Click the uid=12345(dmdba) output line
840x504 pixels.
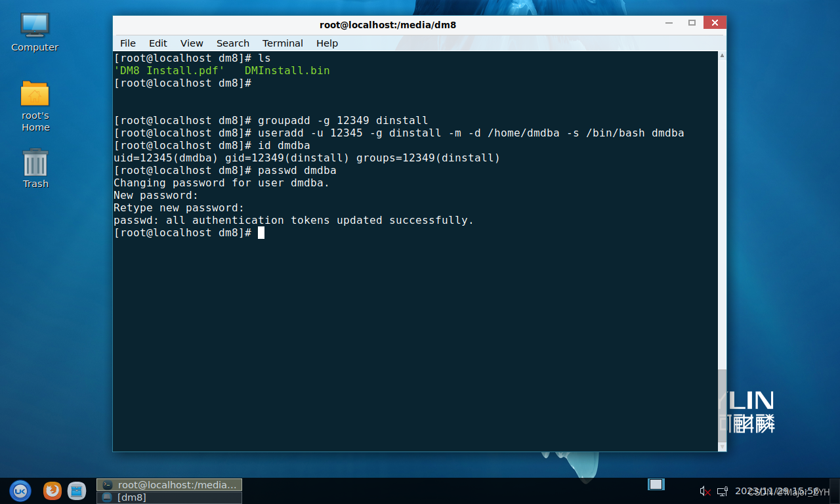point(307,158)
